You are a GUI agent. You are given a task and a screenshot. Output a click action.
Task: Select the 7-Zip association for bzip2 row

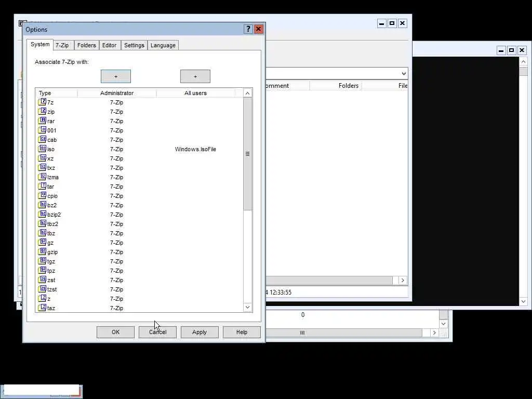(x=116, y=215)
